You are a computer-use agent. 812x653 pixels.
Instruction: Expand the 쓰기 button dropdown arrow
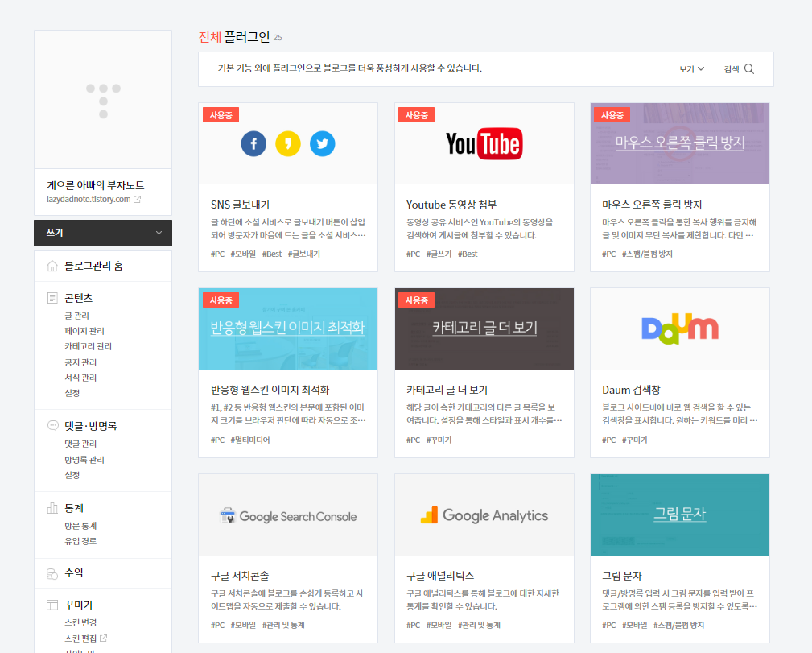coord(159,234)
